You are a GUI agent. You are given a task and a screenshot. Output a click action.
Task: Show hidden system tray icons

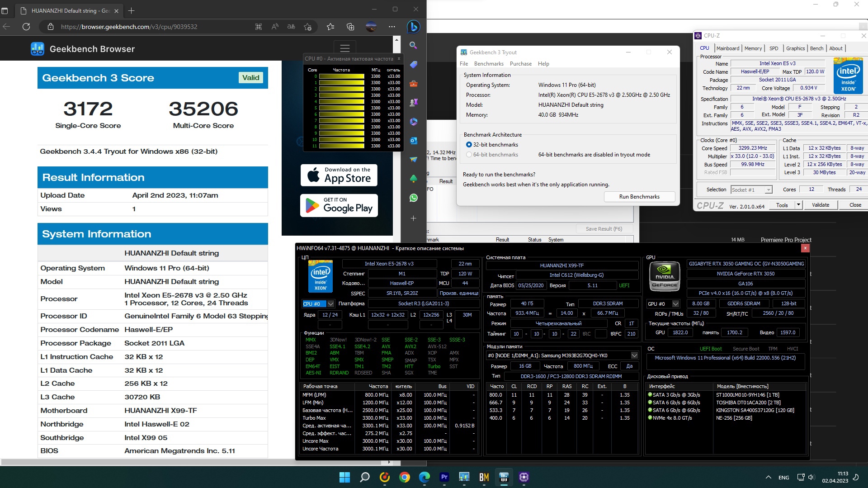click(768, 477)
